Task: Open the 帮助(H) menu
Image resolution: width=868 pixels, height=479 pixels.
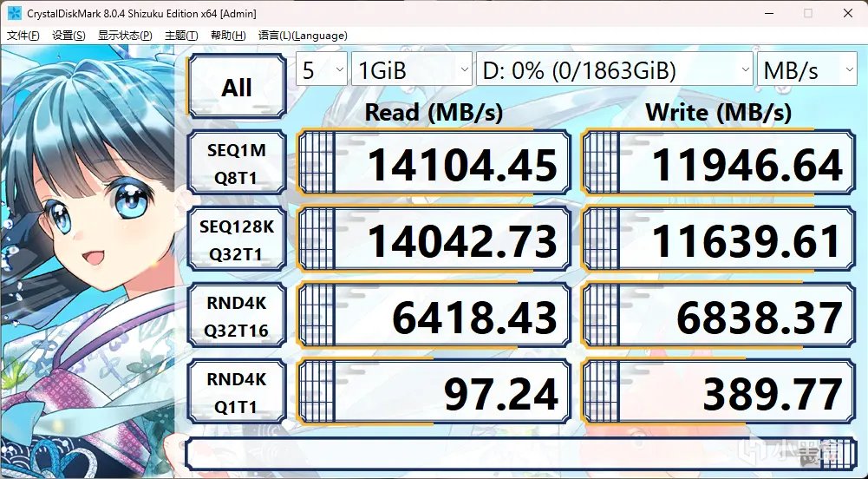Action: [228, 36]
